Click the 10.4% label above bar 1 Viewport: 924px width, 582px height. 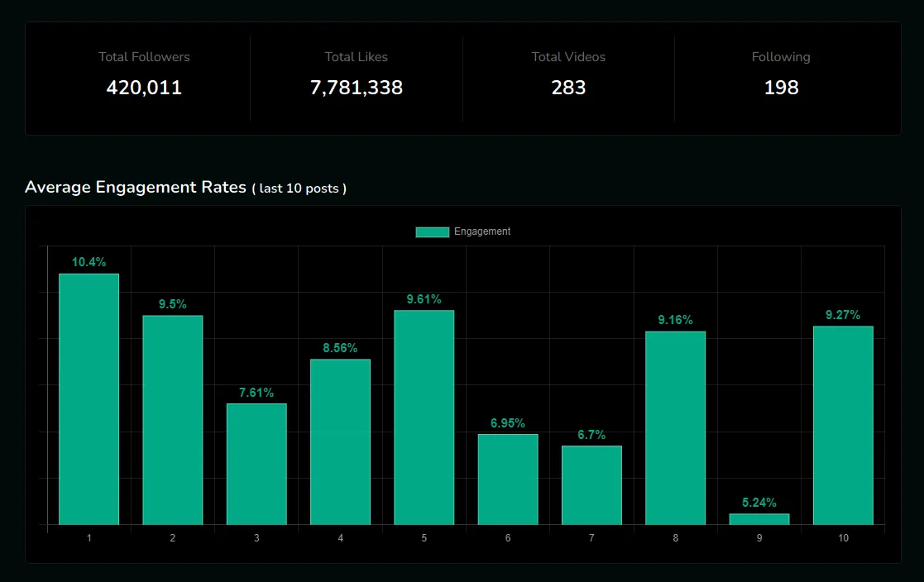pyautogui.click(x=89, y=262)
